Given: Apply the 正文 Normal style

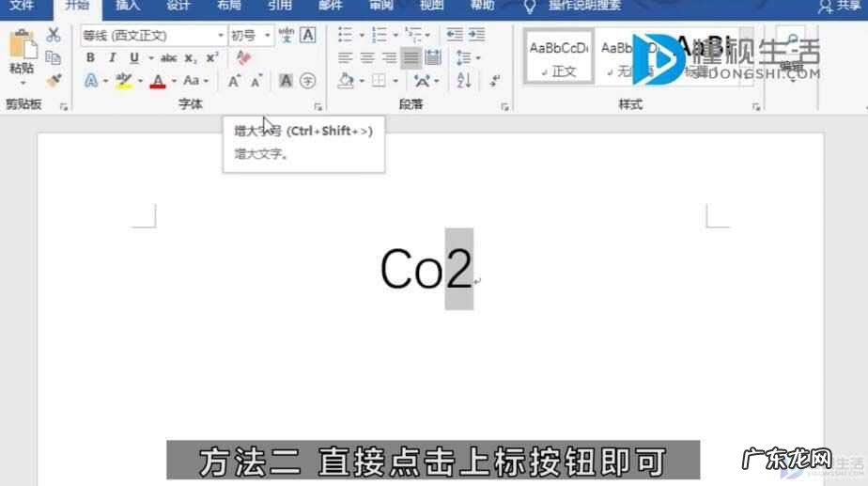Looking at the screenshot, I should 559,57.
